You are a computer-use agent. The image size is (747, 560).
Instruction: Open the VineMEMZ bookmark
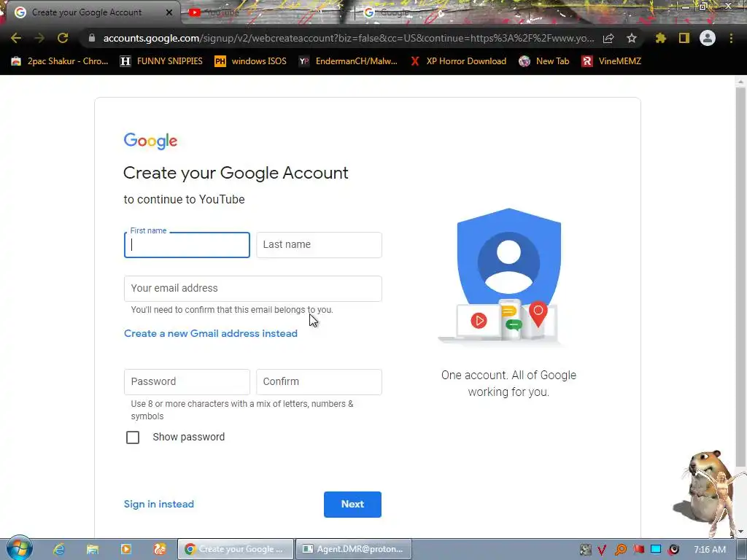coord(611,61)
